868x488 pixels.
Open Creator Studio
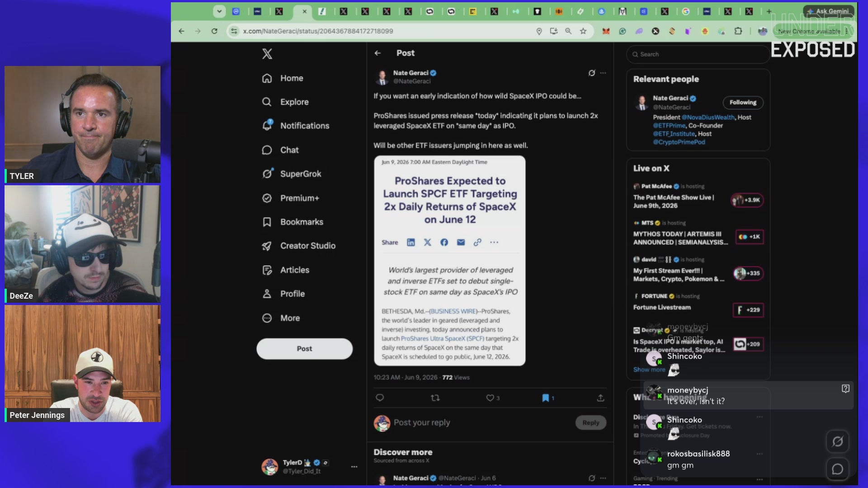coord(299,246)
